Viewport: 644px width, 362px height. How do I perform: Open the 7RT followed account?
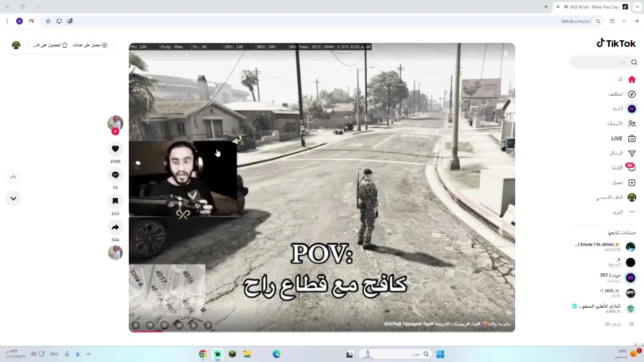click(x=617, y=278)
